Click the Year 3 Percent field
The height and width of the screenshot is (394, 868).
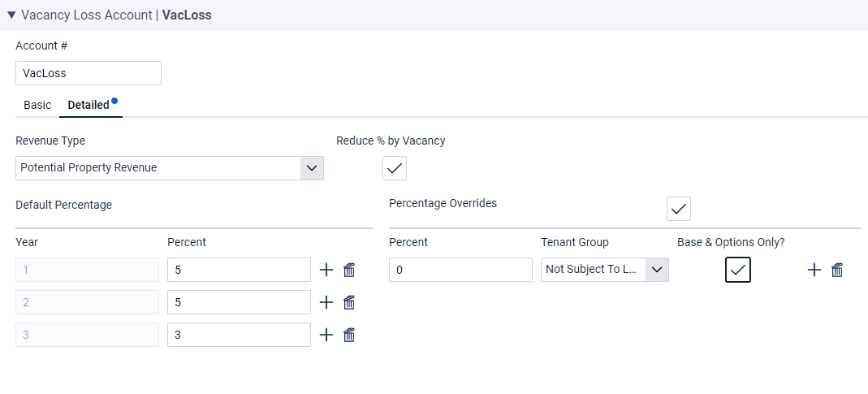(240, 335)
